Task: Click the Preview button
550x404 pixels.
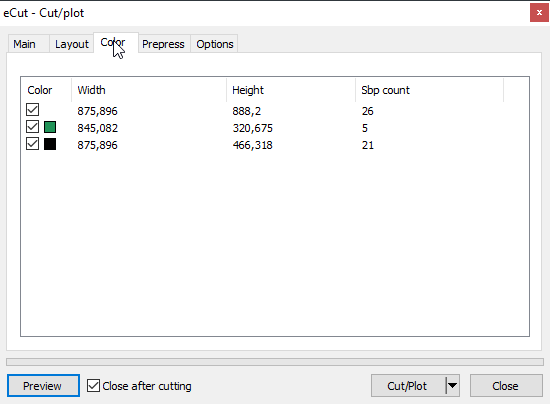Action: click(x=43, y=386)
